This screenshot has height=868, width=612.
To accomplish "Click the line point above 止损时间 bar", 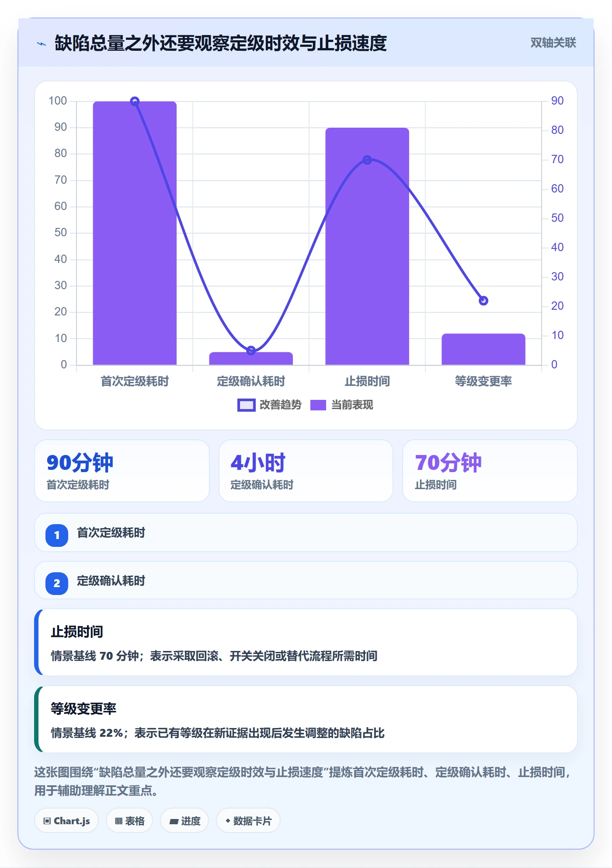I will (367, 160).
